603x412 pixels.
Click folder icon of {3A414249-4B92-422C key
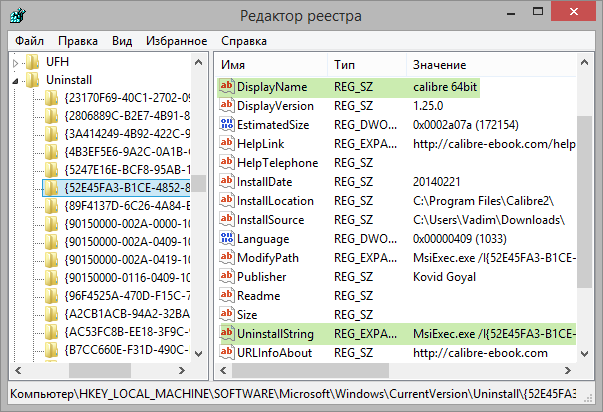(x=51, y=134)
